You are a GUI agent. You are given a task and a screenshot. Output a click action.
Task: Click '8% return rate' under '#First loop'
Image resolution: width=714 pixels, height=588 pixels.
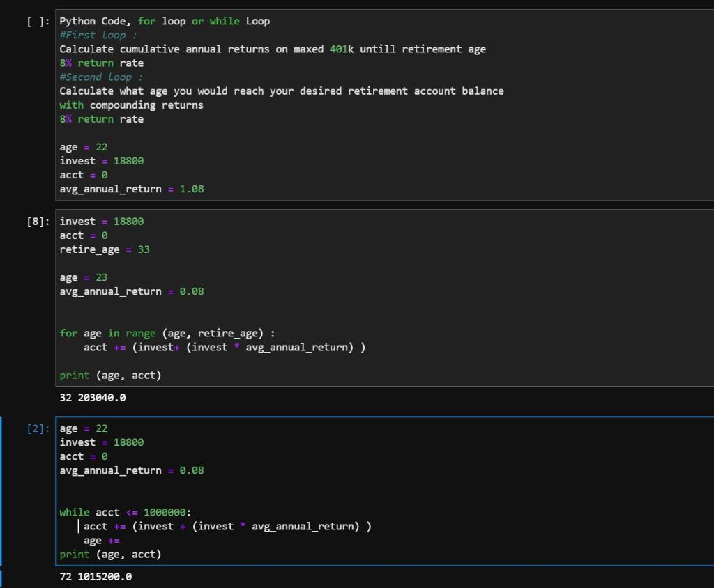(x=102, y=63)
